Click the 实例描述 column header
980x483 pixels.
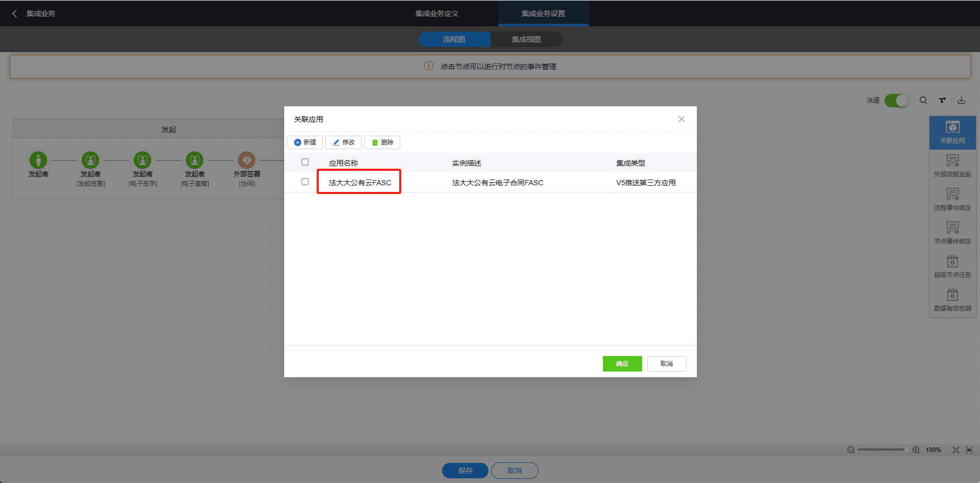tap(467, 163)
